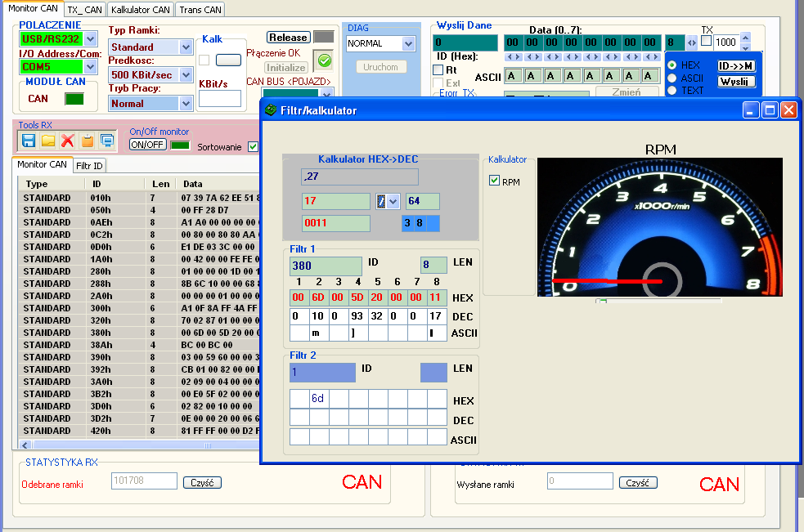804x532 pixels.
Task: Click the red X delete icon in Tools RX
Action: click(68, 141)
